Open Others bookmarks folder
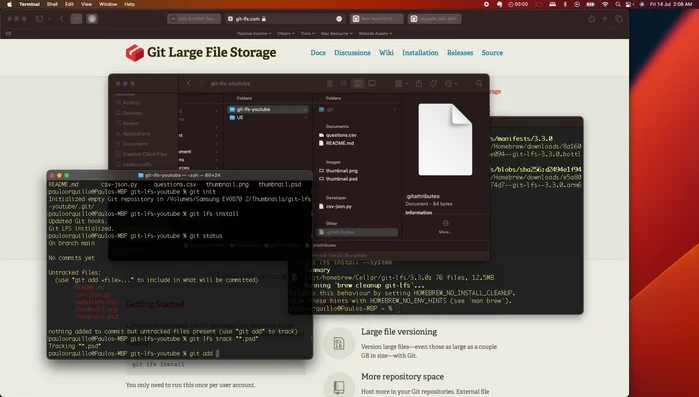This screenshot has width=699, height=397. [x=286, y=33]
